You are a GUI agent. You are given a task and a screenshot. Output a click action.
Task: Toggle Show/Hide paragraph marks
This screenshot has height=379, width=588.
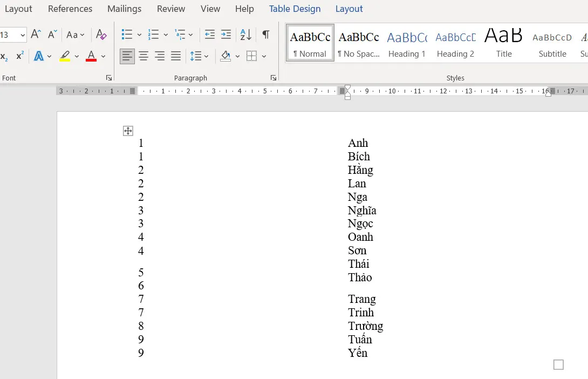pyautogui.click(x=266, y=35)
